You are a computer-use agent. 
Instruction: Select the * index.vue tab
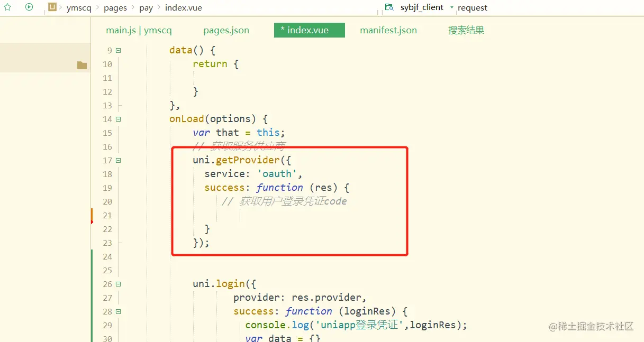click(310, 30)
